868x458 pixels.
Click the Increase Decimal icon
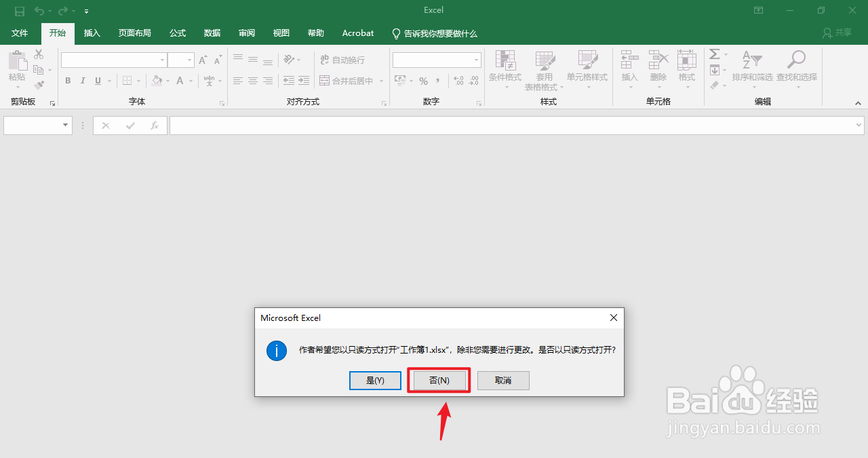point(459,81)
